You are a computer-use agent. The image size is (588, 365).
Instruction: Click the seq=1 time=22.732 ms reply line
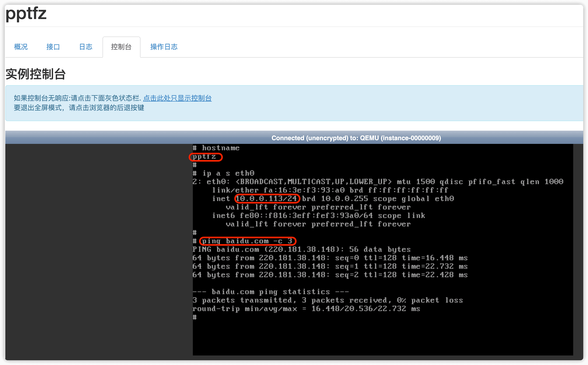[x=330, y=266]
